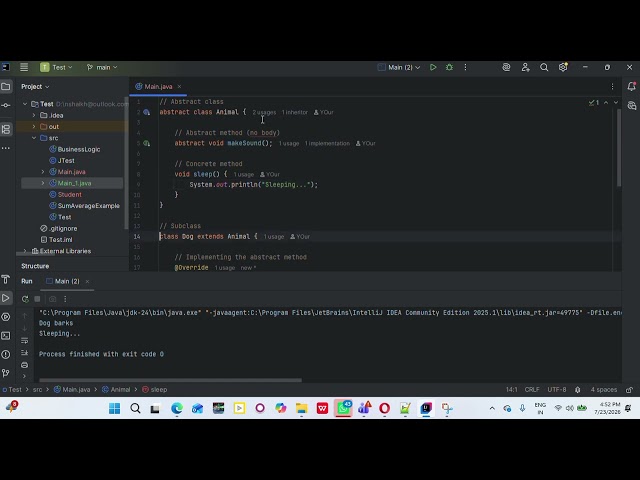Open editor tabs options kebab menu
The width and height of the screenshot is (640, 480).
click(x=612, y=87)
